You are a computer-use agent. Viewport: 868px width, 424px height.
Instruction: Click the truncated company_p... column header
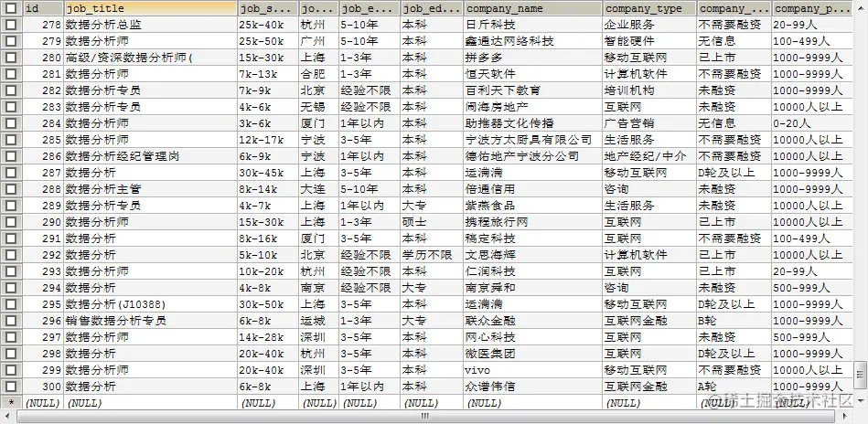(812, 8)
